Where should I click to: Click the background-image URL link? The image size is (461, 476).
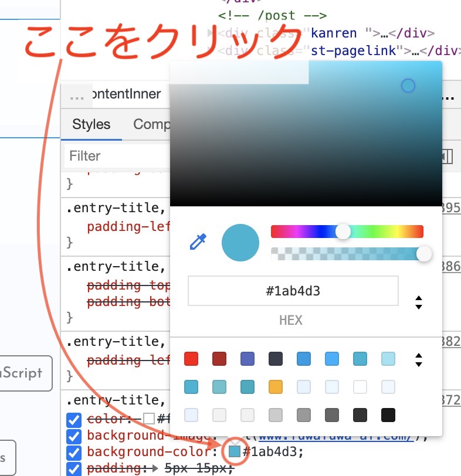point(335,437)
